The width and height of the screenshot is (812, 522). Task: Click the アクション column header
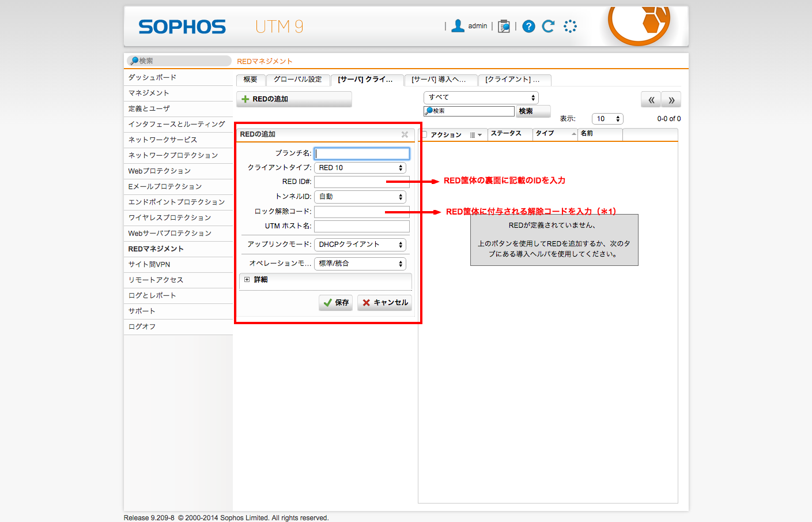[x=446, y=135]
